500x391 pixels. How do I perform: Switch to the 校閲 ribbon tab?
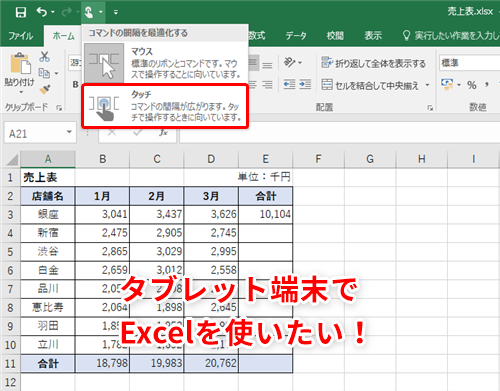point(335,35)
